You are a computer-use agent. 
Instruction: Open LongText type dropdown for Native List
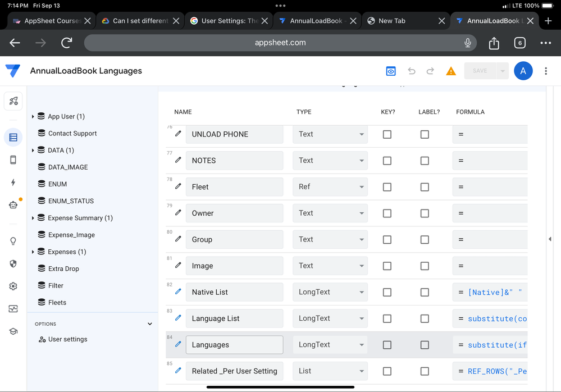(x=330, y=292)
